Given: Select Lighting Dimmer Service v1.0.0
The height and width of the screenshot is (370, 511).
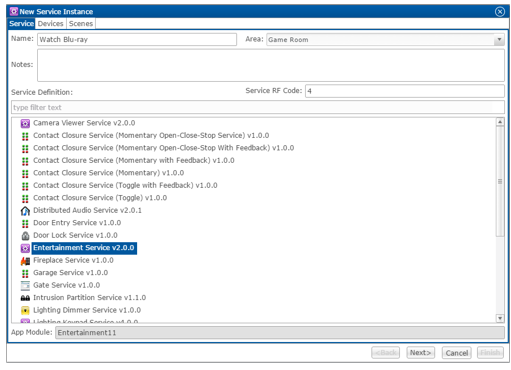Looking at the screenshot, I should point(87,310).
